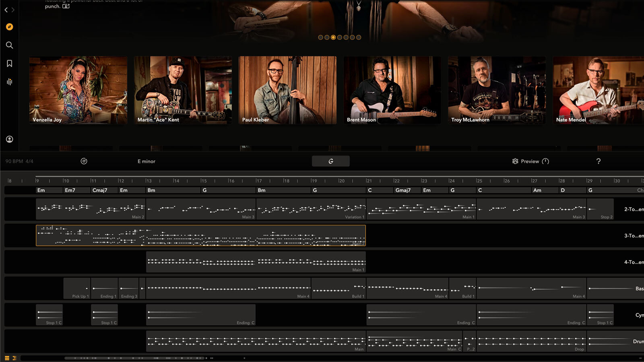Viewport: 644px width, 362px height.
Task: Open Paul Kleber artist card
Action: pyautogui.click(x=287, y=90)
